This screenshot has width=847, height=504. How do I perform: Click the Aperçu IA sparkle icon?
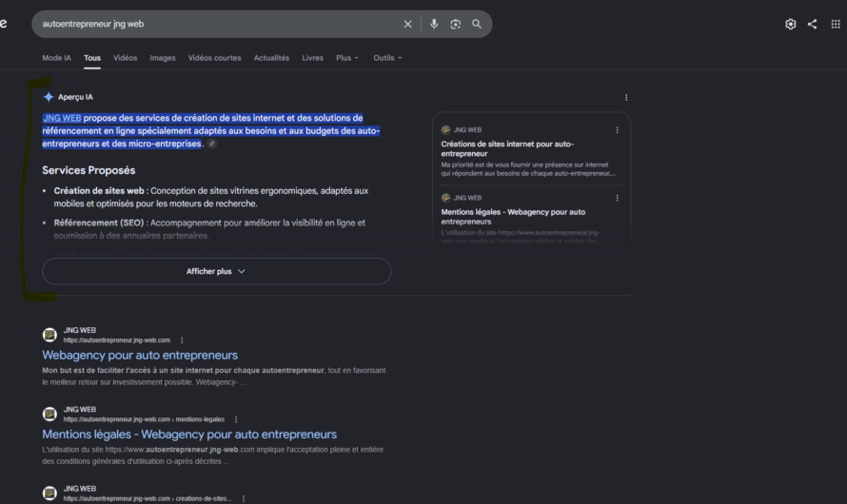tap(49, 97)
